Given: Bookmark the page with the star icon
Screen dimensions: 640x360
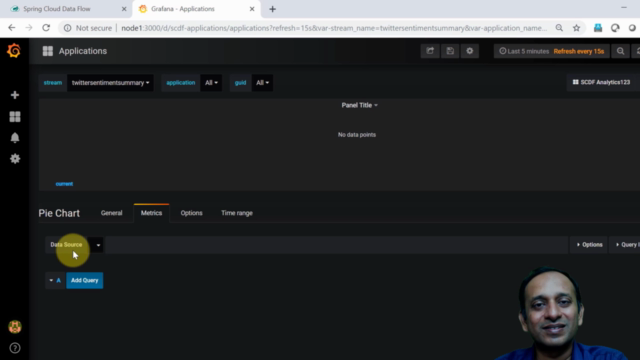Looking at the screenshot, I should point(576,28).
